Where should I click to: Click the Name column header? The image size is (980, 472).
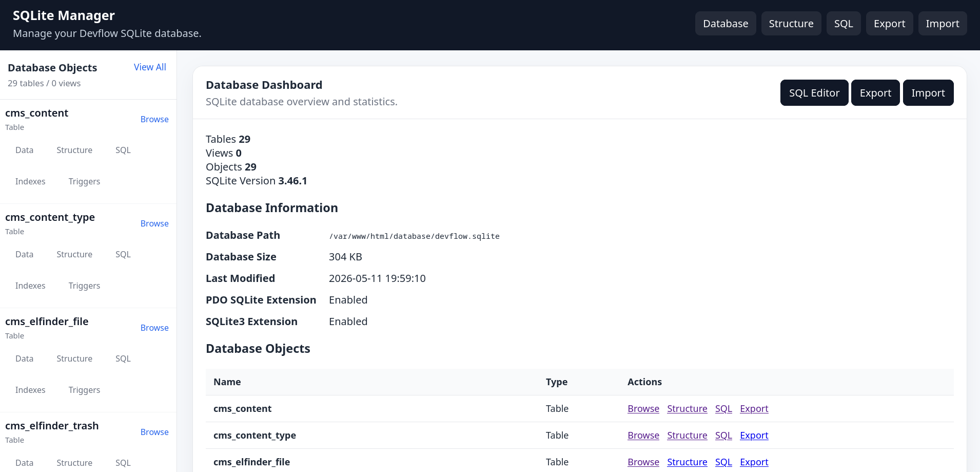pyautogui.click(x=227, y=382)
